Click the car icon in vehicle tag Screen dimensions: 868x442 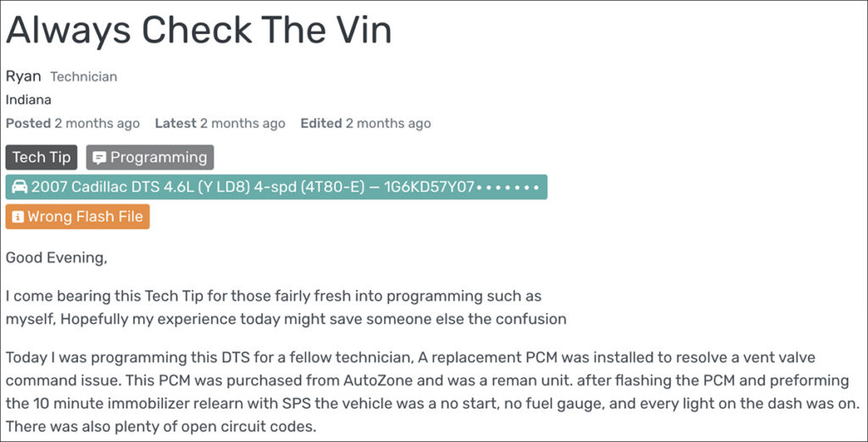click(x=19, y=187)
